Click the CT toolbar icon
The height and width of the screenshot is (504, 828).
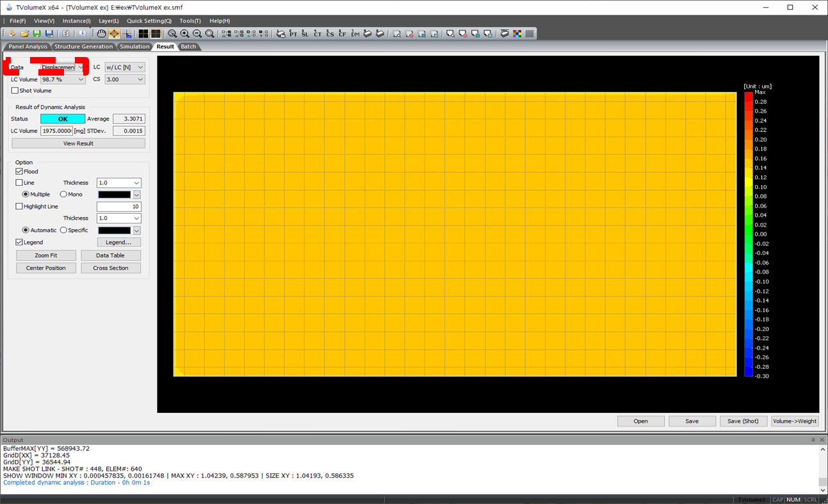[318, 33]
